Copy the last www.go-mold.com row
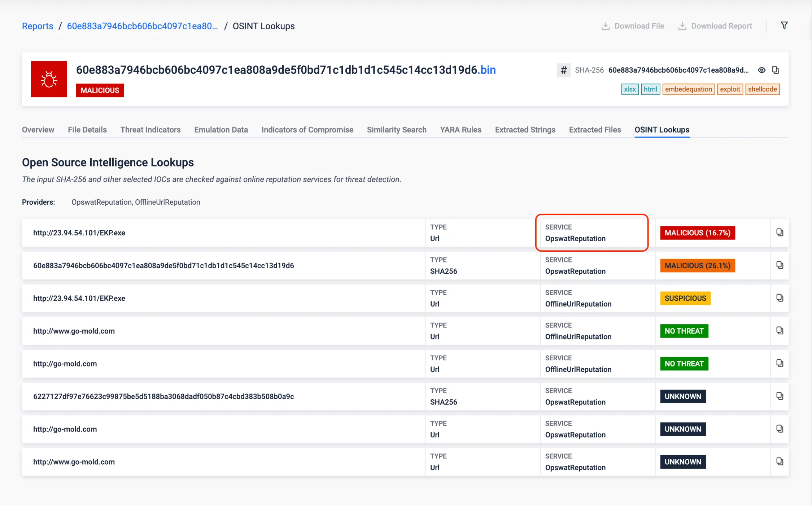Screen dimensions: 812x508 point(780,461)
